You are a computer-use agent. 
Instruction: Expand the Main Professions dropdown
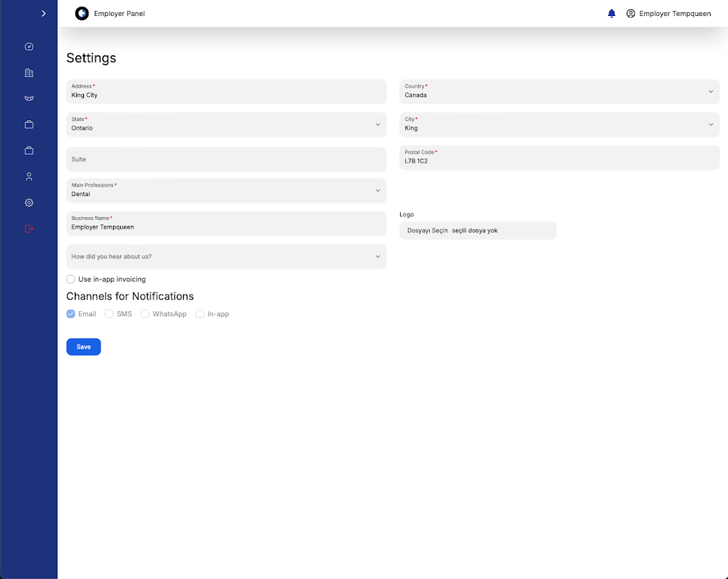click(x=226, y=190)
